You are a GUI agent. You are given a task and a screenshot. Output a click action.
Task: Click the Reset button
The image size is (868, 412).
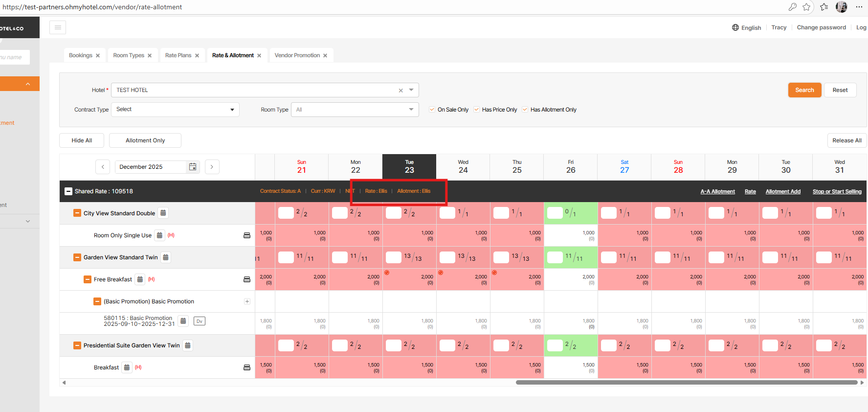tap(840, 90)
